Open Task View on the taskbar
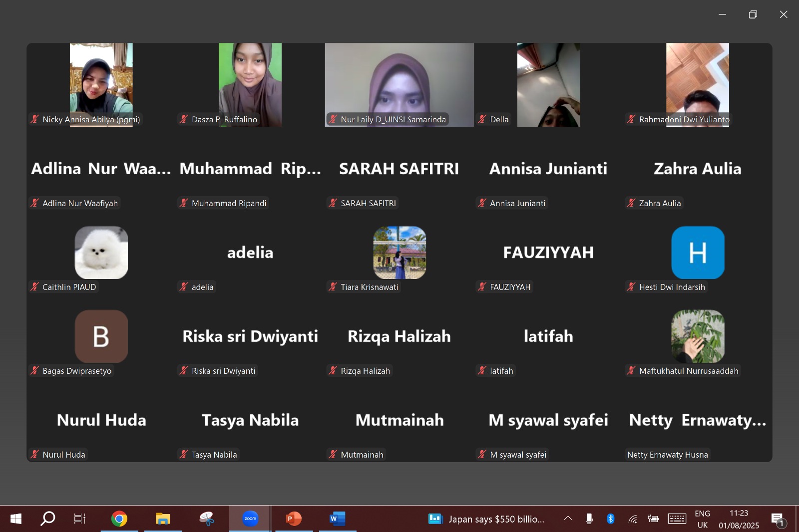The width and height of the screenshot is (799, 532). point(80,519)
